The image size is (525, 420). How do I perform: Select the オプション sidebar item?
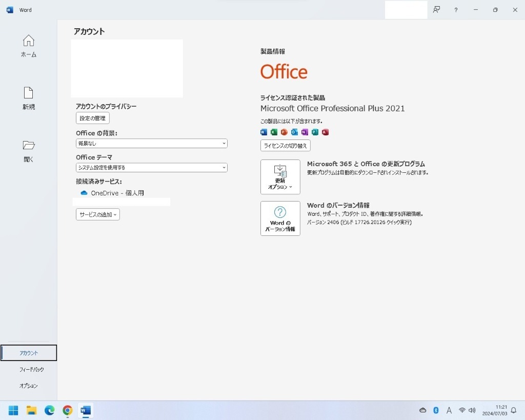click(29, 386)
